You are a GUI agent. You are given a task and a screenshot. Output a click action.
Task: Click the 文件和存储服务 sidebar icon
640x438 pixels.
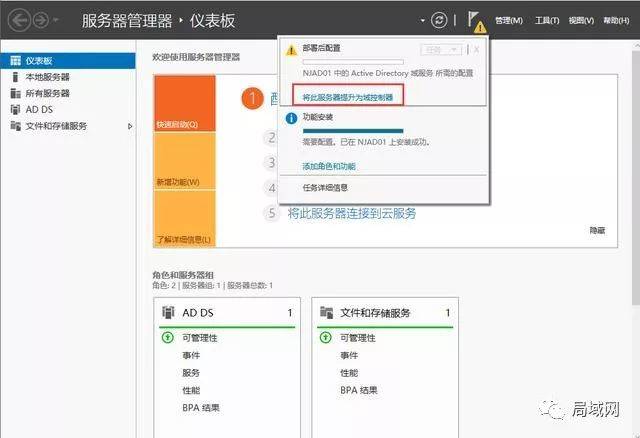16,126
